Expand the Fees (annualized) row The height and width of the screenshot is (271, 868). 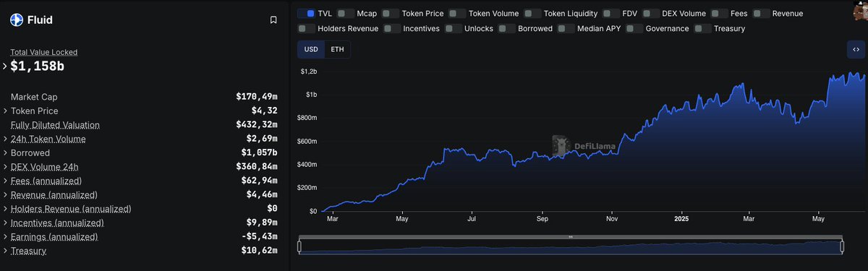click(x=5, y=181)
